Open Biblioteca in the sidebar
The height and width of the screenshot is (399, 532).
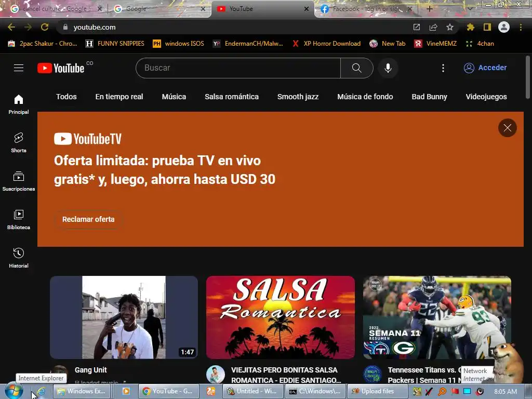19,220
